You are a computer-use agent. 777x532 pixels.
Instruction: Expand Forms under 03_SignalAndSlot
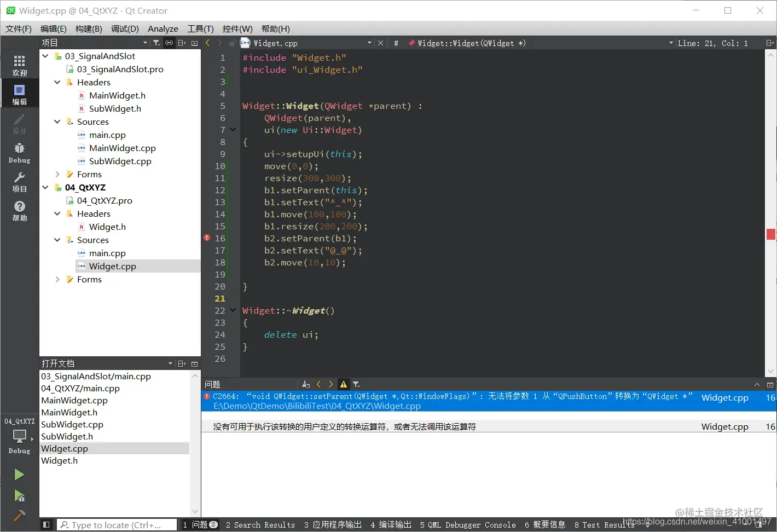[x=57, y=174]
